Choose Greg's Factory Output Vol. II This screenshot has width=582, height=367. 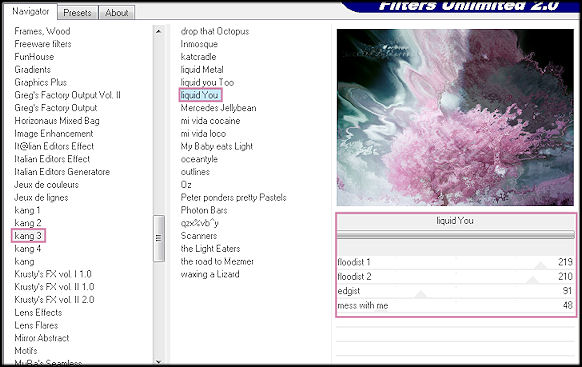click(68, 95)
